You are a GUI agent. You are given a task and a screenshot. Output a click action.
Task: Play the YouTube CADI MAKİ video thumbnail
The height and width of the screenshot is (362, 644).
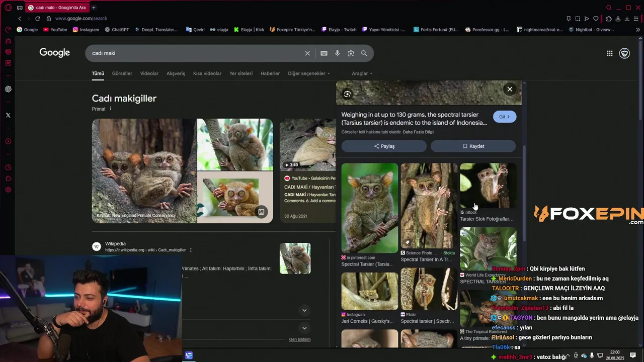point(307,145)
